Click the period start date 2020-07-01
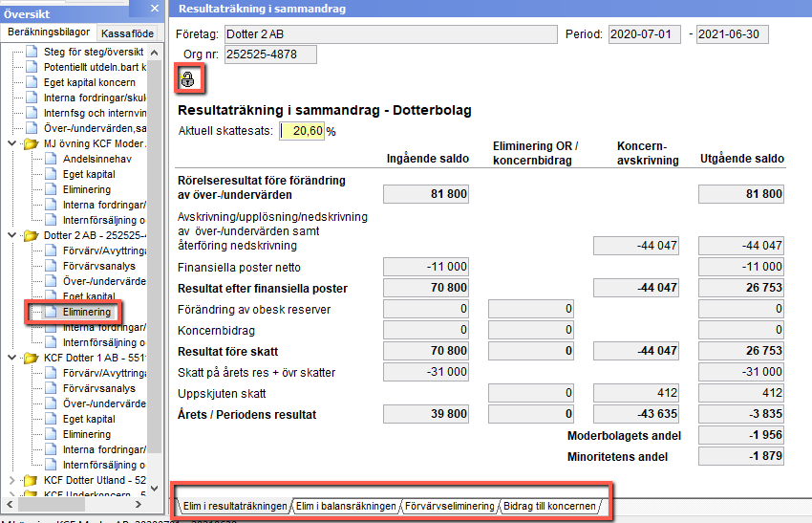 [644, 34]
